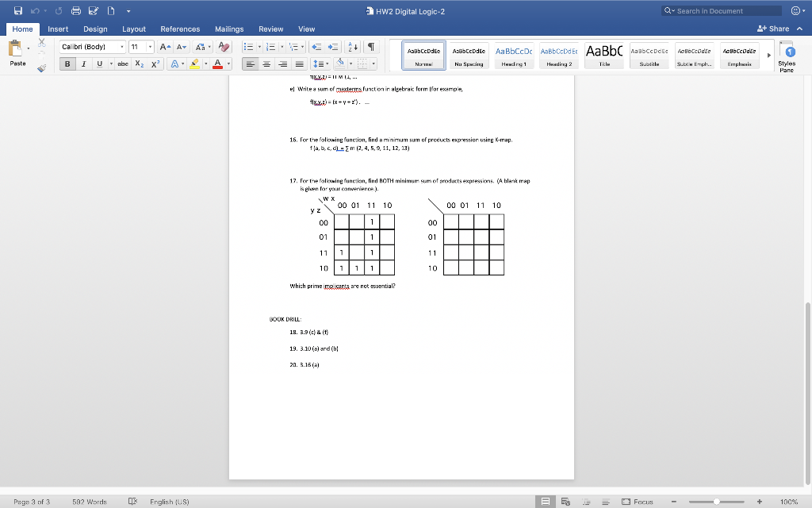Click the strikethrough icon
This screenshot has height=508, width=812.
point(124,63)
